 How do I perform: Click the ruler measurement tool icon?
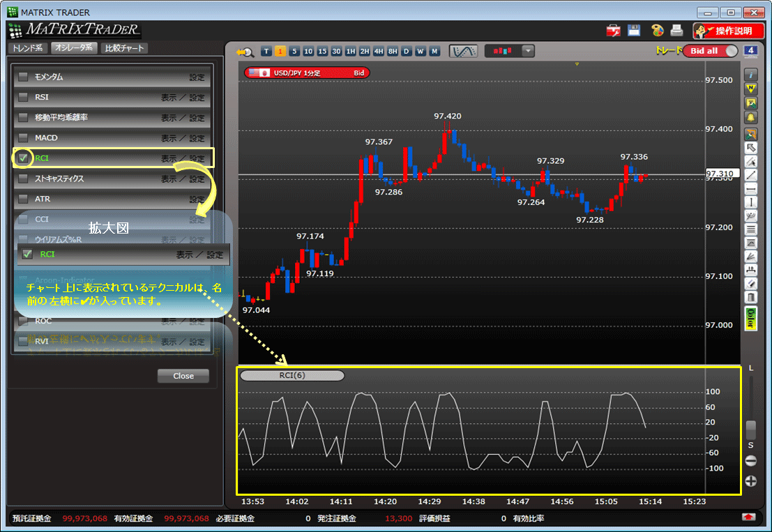[x=750, y=270]
